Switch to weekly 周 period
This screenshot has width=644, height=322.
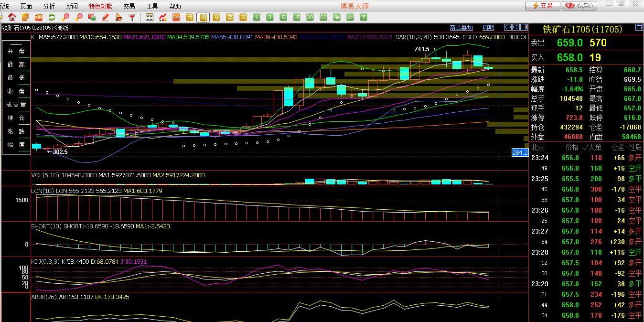203,17
